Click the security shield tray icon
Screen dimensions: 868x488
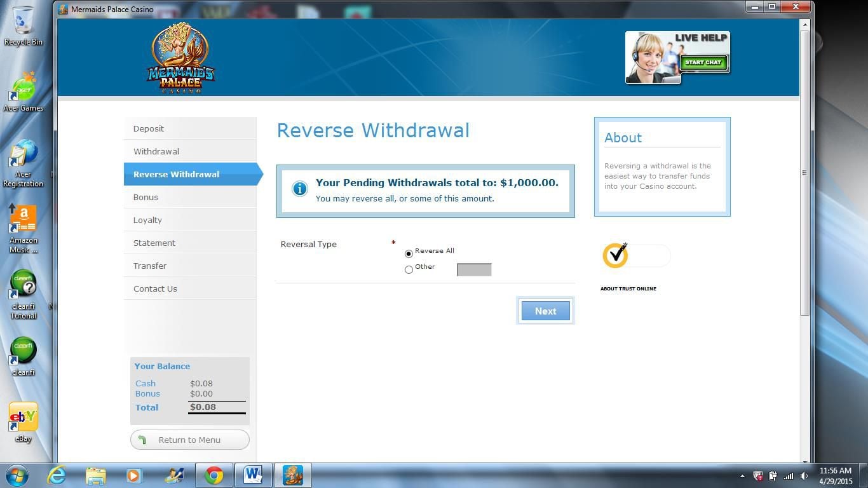758,476
